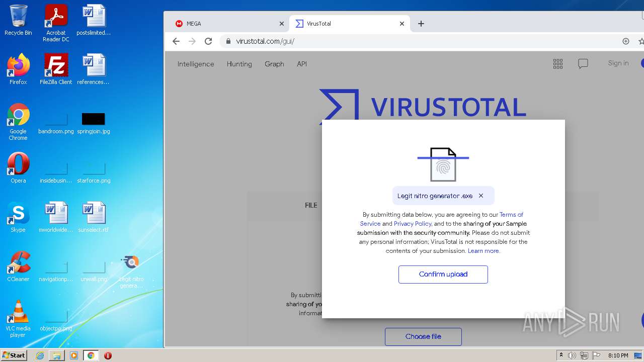Open Internet Explorer from taskbar

[x=40, y=355]
